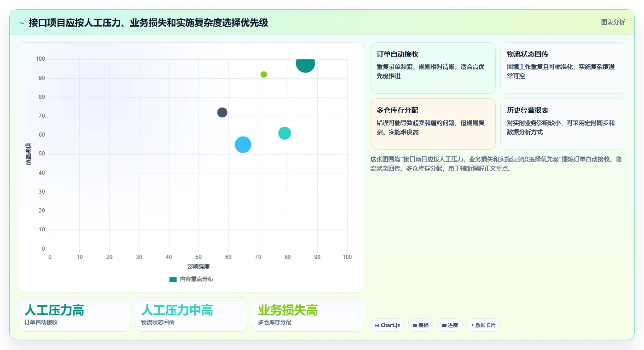Image resolution: width=644 pixels, height=350 pixels.
Task: Click the x-axis tick label 100
Action: [347, 257]
